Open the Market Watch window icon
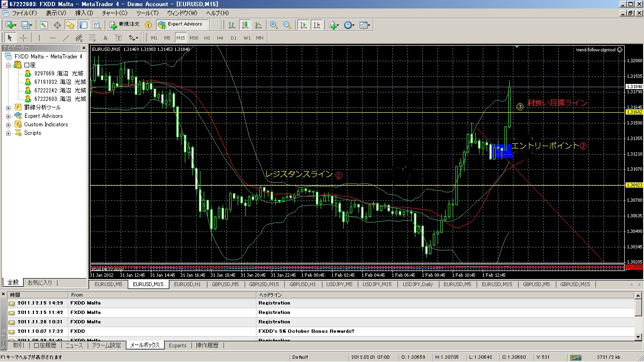 tap(44, 25)
